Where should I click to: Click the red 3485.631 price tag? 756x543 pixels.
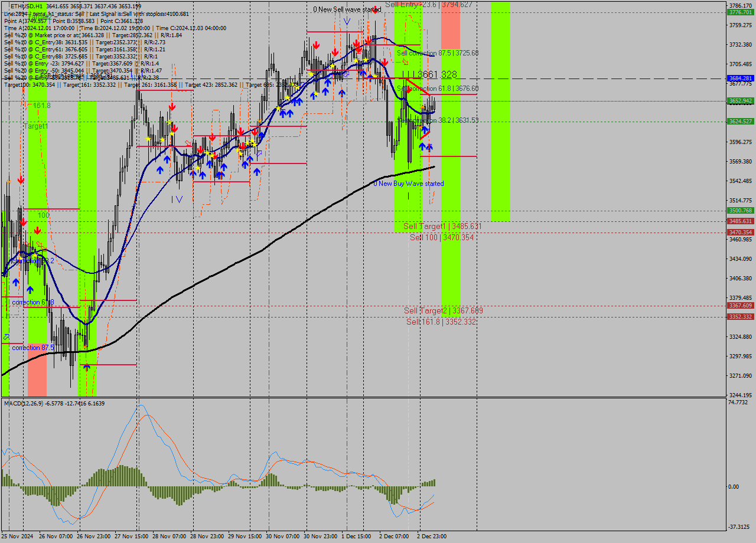tap(741, 221)
